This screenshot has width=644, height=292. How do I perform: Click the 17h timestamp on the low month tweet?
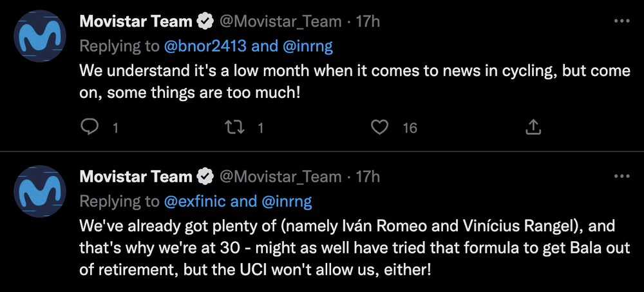[368, 22]
